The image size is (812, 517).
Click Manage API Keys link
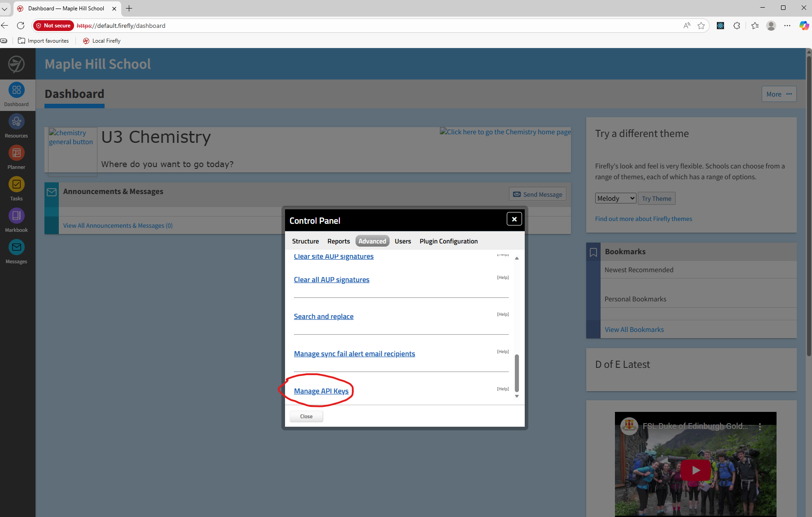click(x=321, y=391)
